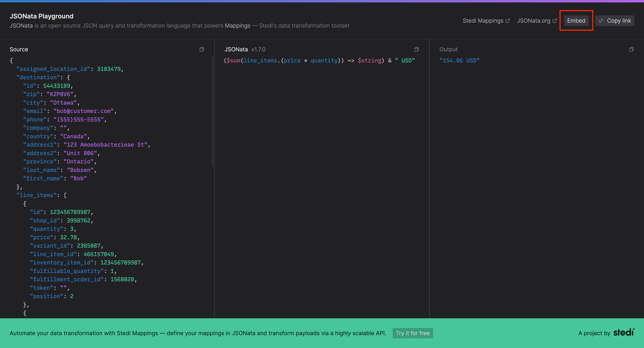Click chain link icon in Copy link

click(601, 21)
